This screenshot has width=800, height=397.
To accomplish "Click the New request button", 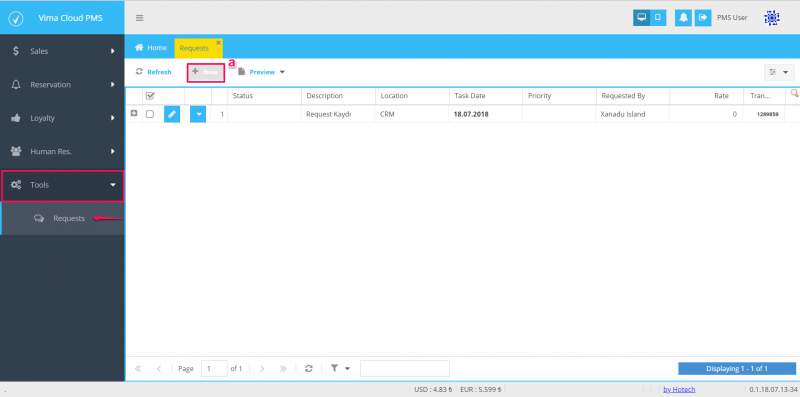I will pos(206,72).
